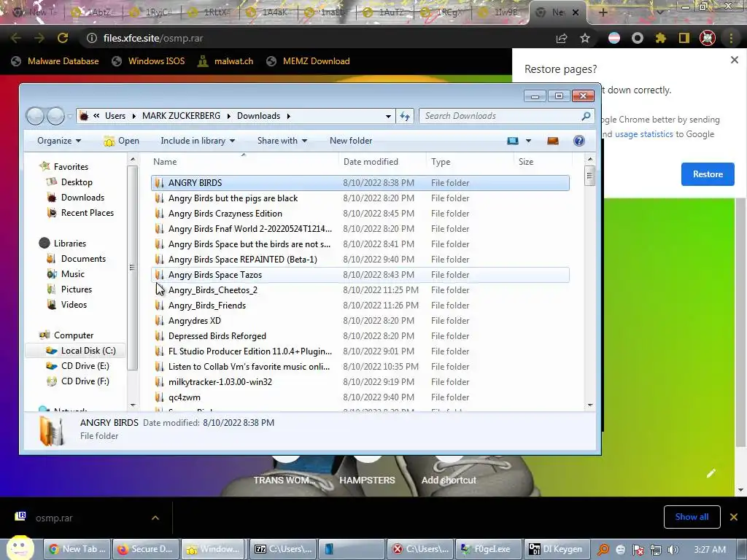Sort files by Name column

[244, 162]
